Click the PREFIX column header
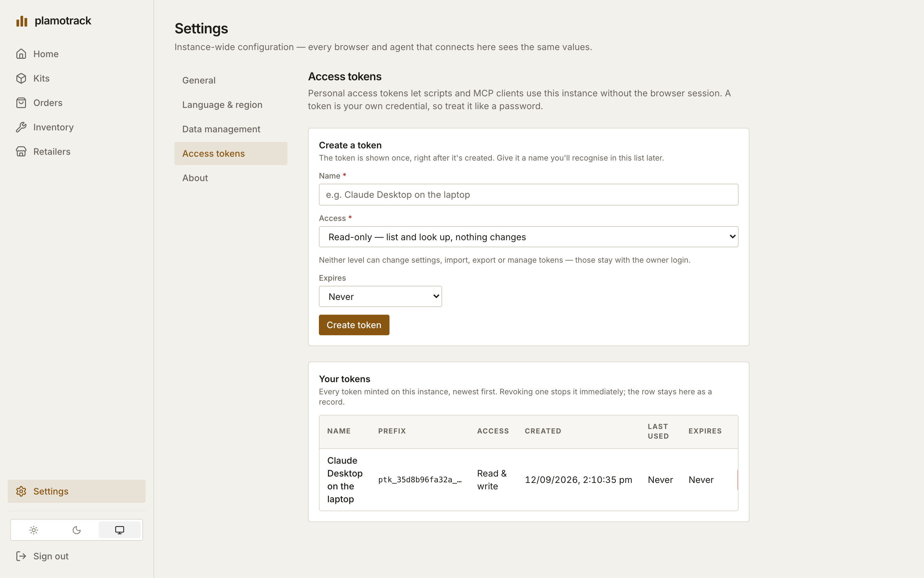924x578 pixels. [x=392, y=431]
